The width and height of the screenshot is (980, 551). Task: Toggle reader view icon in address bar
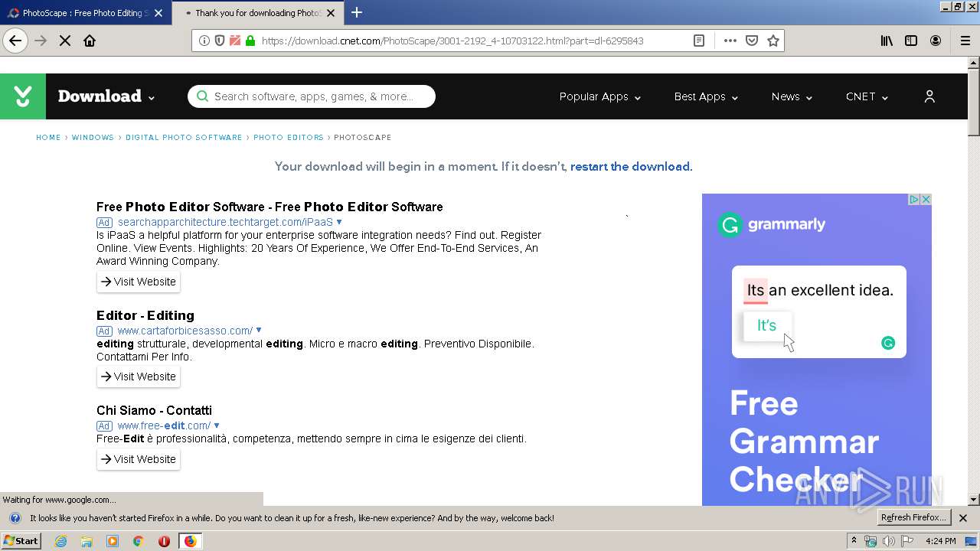699,41
